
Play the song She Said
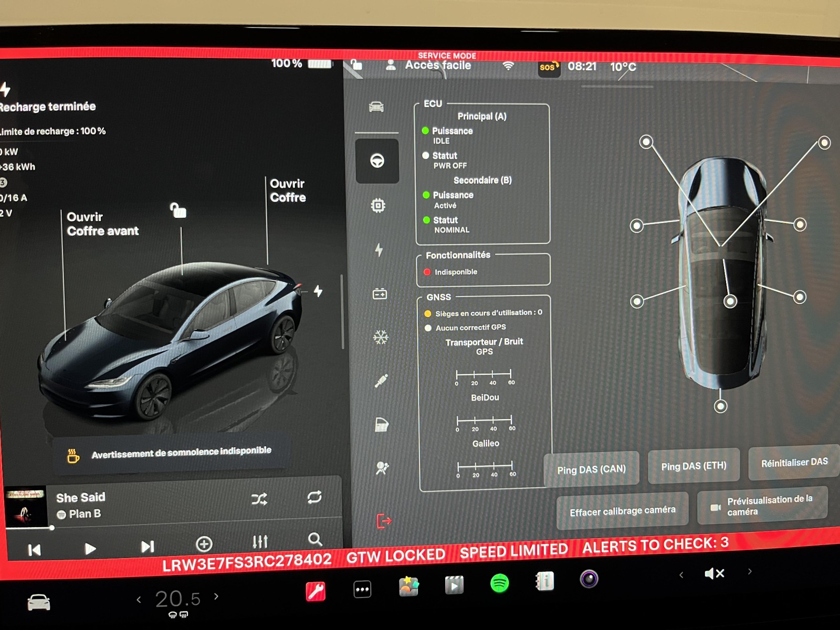point(90,549)
